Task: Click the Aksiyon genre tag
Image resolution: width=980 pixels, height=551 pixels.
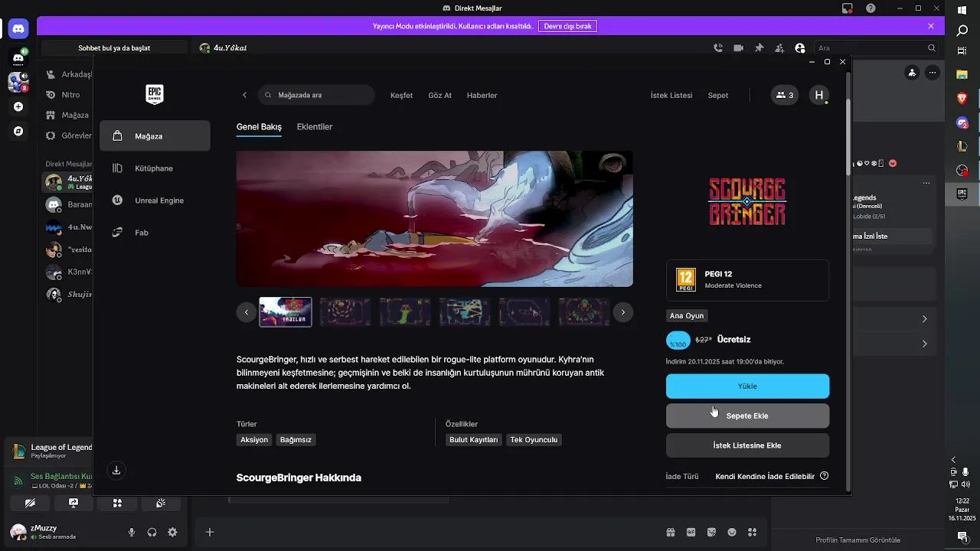Action: coord(254,440)
